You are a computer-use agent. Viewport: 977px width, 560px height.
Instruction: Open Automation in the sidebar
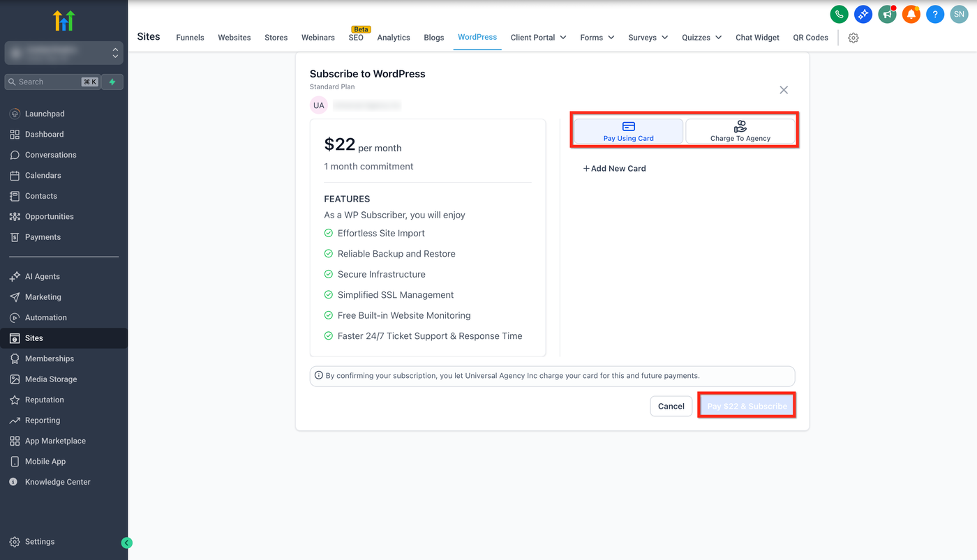[x=46, y=317]
